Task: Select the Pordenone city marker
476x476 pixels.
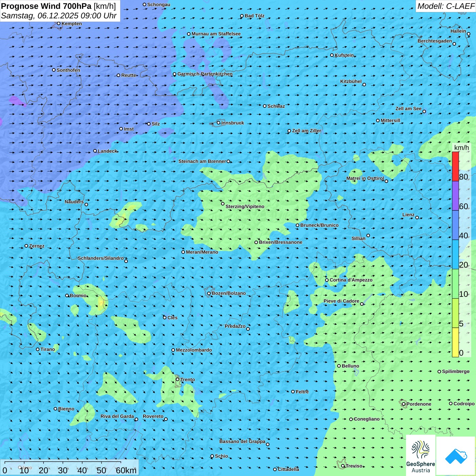Action: [x=404, y=404]
